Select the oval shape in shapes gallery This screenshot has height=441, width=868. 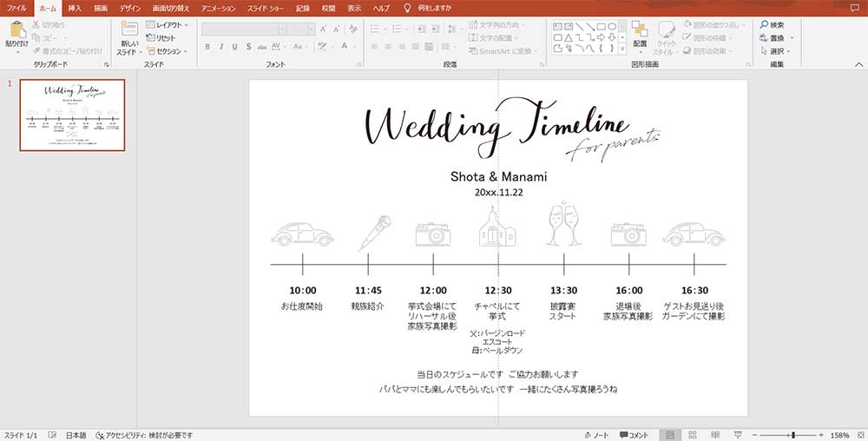pyautogui.click(x=612, y=26)
